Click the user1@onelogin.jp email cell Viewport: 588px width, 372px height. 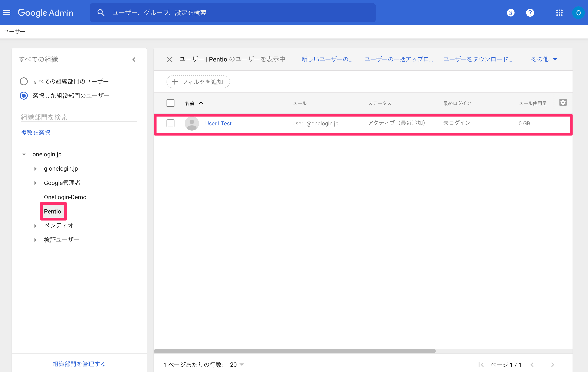(x=315, y=123)
